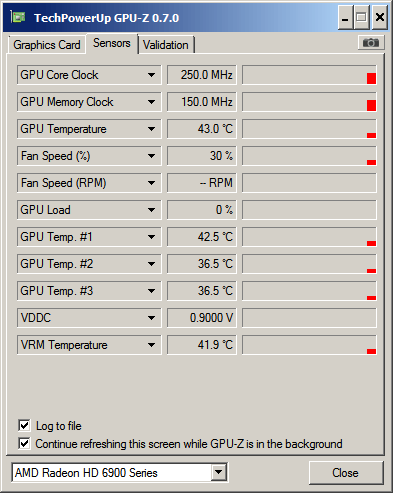
Task: Disable continue refreshing in background checkbox
Action: [24, 444]
